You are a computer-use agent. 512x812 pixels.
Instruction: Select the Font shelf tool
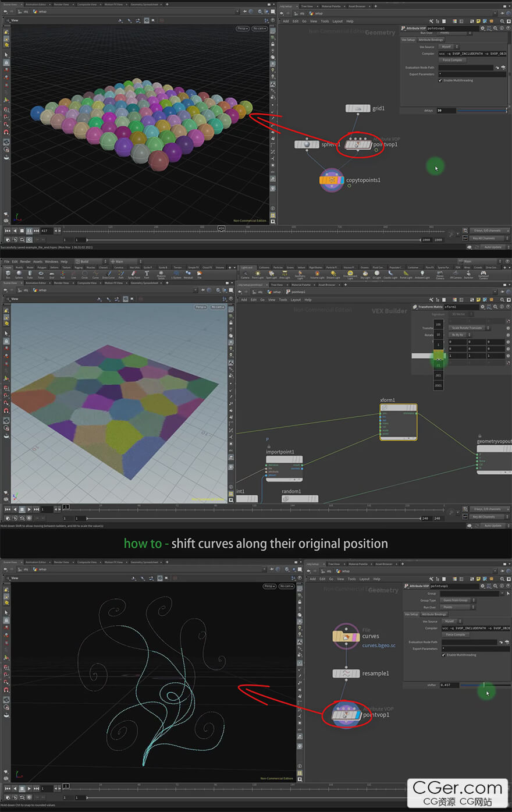(x=147, y=274)
